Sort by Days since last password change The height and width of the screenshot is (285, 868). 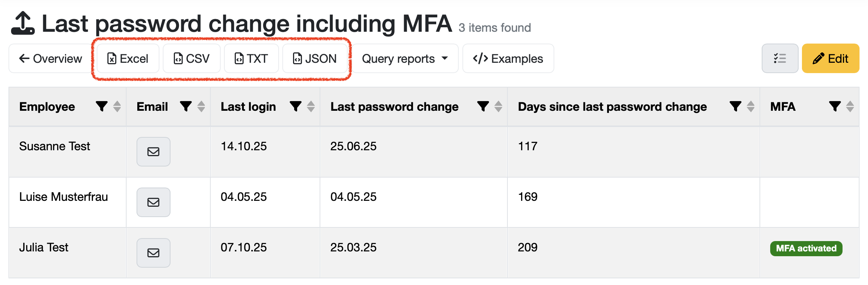tap(750, 106)
